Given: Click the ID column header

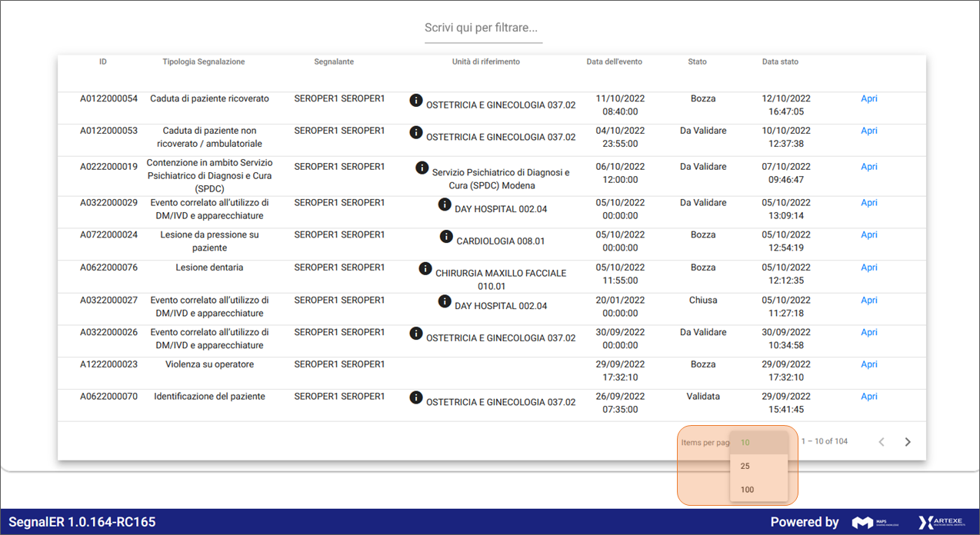Looking at the screenshot, I should pos(103,61).
